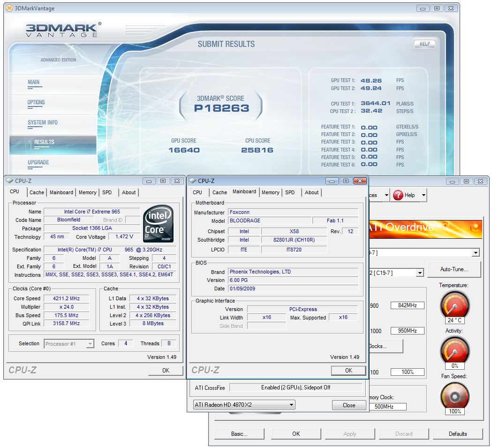Image resolution: width=492 pixels, height=448 pixels.
Task: Open UPGRADE in 3DMark sidebar
Action: point(38,162)
